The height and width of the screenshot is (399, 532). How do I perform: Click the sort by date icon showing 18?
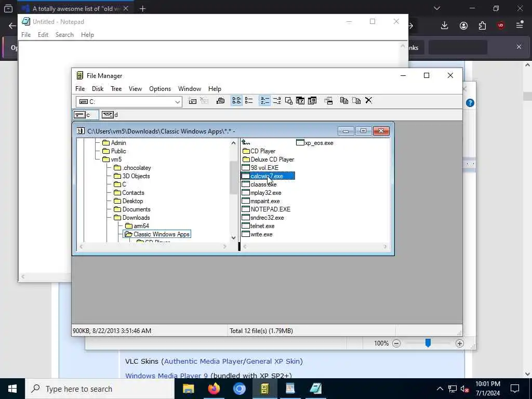click(x=312, y=101)
